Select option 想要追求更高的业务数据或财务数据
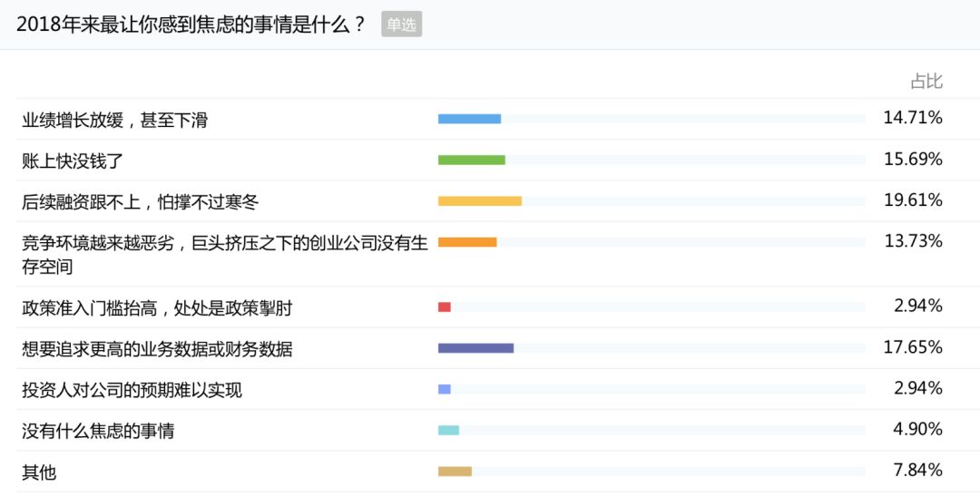 coord(157,348)
